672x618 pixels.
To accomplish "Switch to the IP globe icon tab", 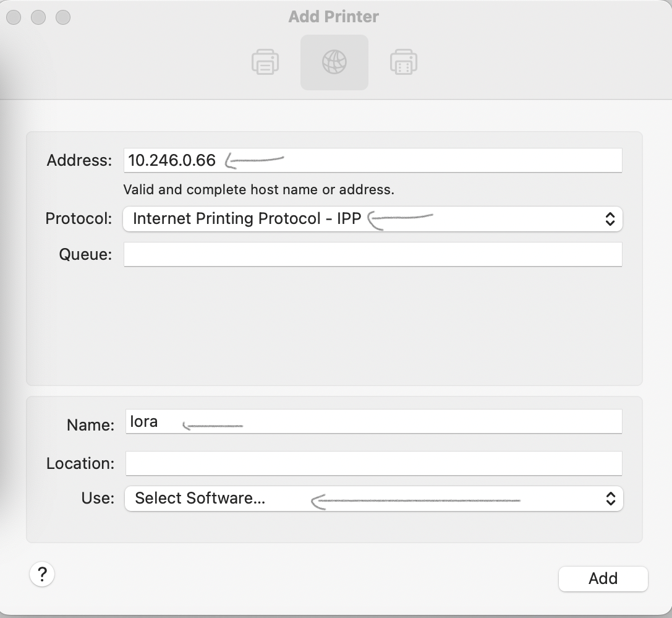I will pyautogui.click(x=334, y=62).
